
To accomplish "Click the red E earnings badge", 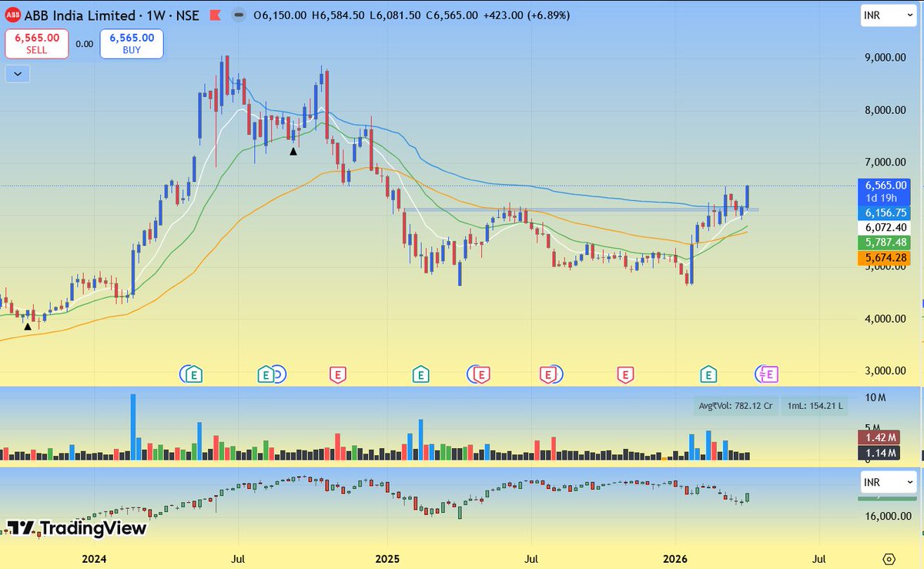I will click(x=336, y=375).
